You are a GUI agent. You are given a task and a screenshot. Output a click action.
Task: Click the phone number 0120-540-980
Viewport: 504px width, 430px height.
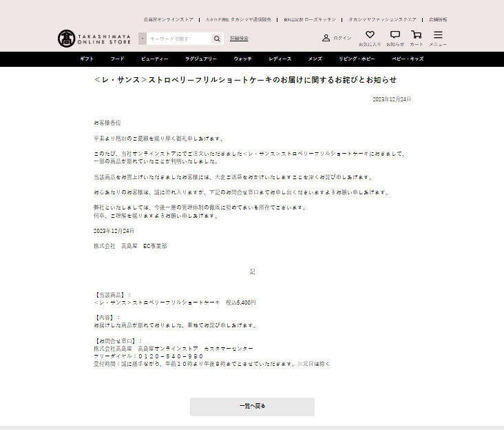[171, 356]
